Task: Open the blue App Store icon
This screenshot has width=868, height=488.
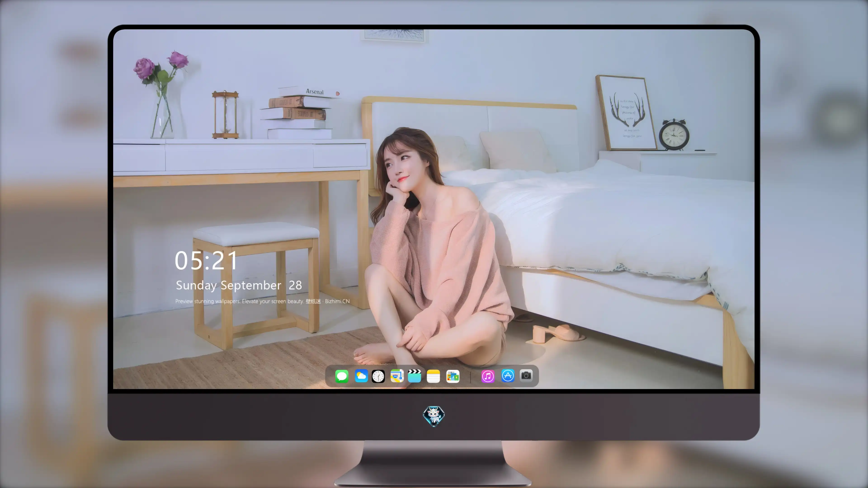Action: click(x=508, y=375)
